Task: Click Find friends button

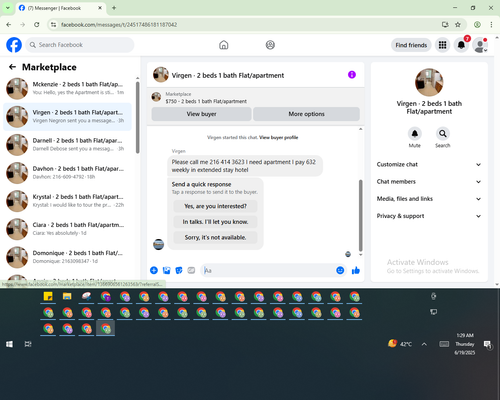Action: [411, 45]
